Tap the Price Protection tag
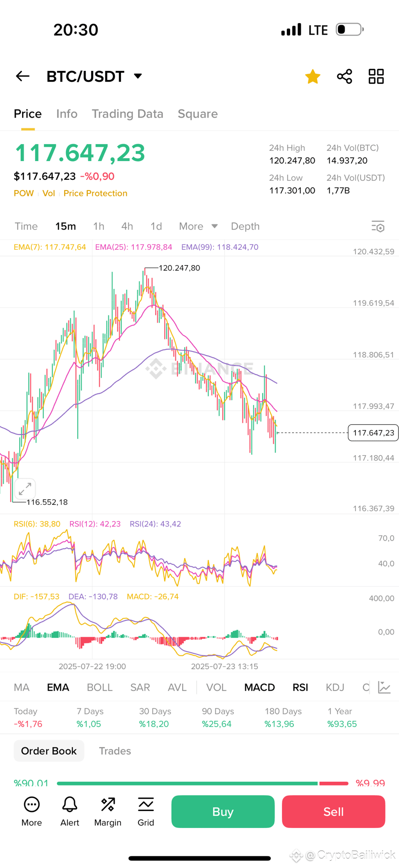This screenshot has width=399, height=868. [95, 193]
